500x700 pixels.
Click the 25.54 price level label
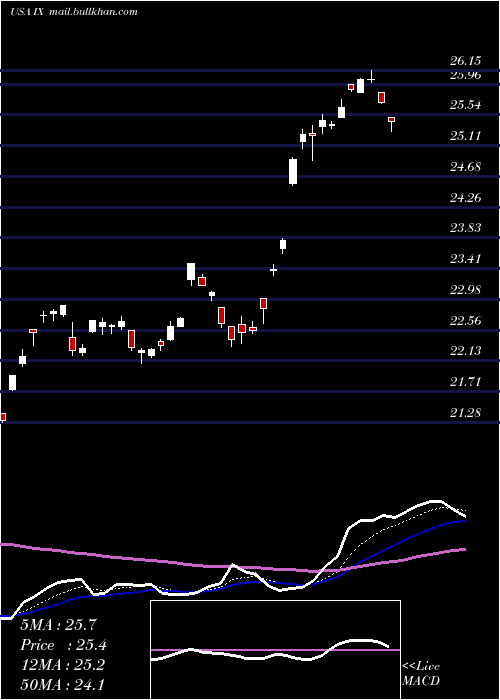466,105
